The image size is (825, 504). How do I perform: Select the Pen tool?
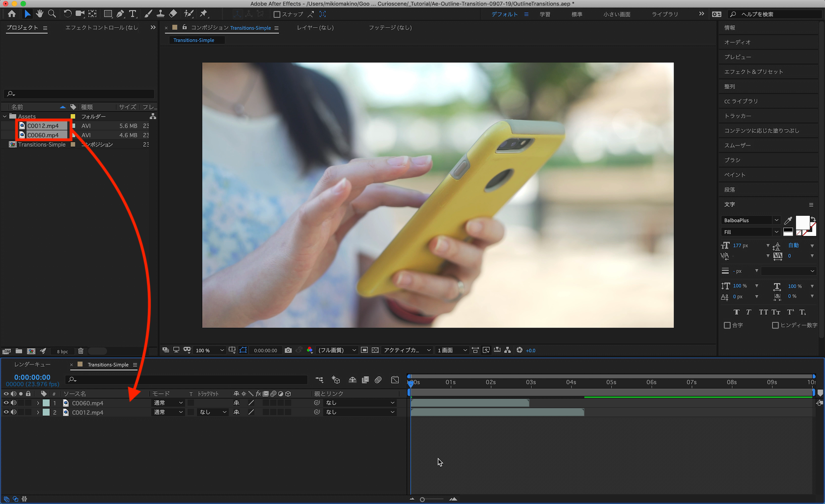click(x=120, y=14)
